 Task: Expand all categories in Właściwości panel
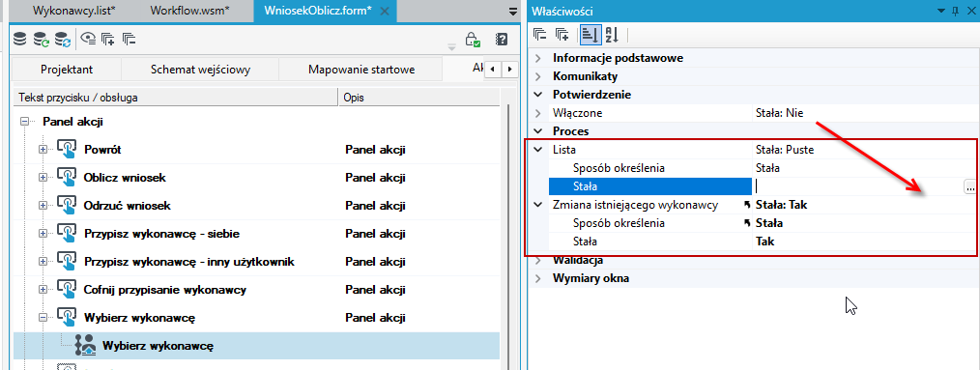[x=562, y=35]
